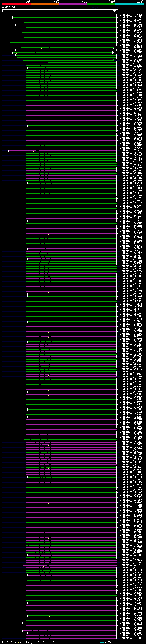This screenshot has width=146, height=644.
Task: Select hit UniRef100_Q2JV94
Action: pos(131,93)
